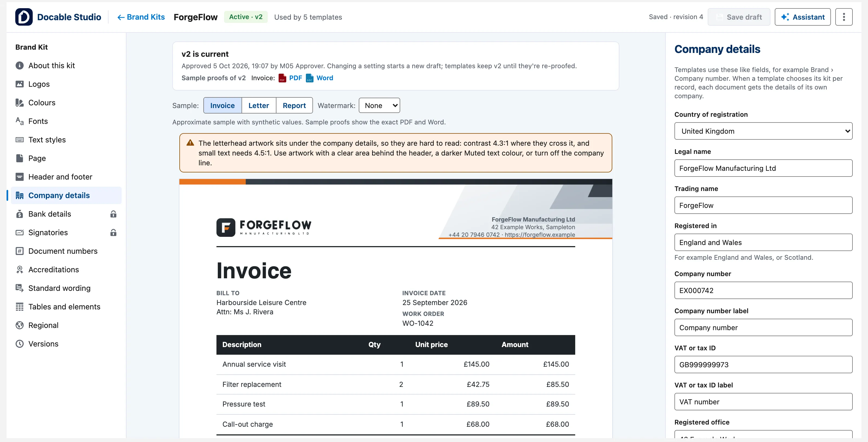Go back to Brand Kits
The width and height of the screenshot is (868, 442).
[141, 17]
